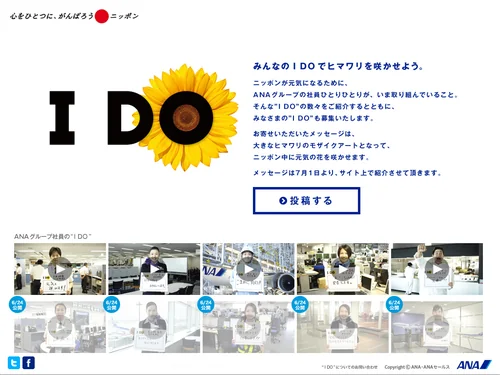Open the first faded 6/24 bottom-row thumbnail

click(60, 327)
